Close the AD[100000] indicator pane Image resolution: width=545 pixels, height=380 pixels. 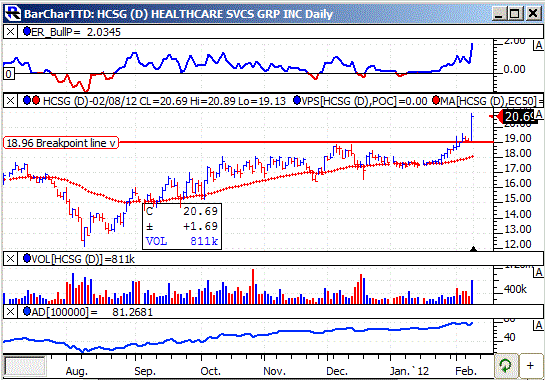click(10, 312)
